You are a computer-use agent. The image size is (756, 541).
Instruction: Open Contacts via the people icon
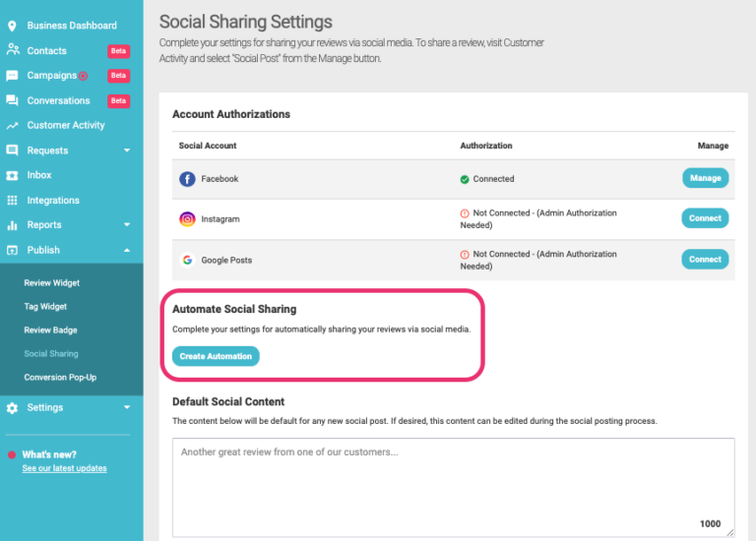coord(13,49)
